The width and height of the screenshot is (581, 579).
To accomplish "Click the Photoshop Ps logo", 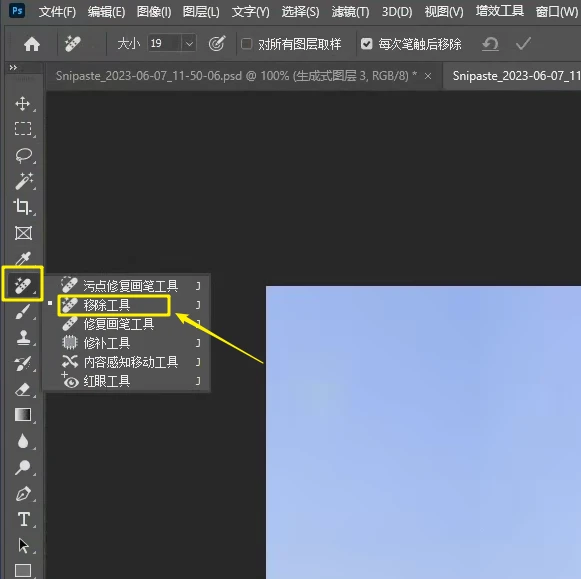I will point(17,11).
